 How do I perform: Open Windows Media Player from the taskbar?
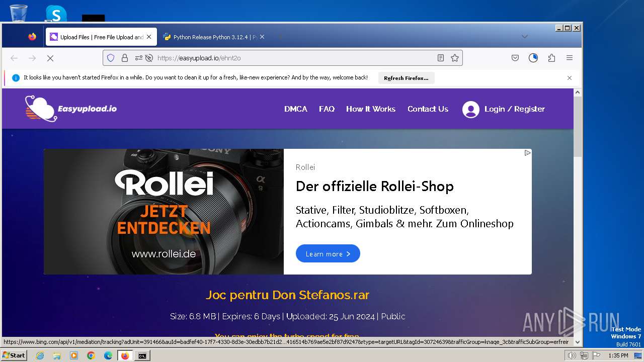click(x=74, y=355)
